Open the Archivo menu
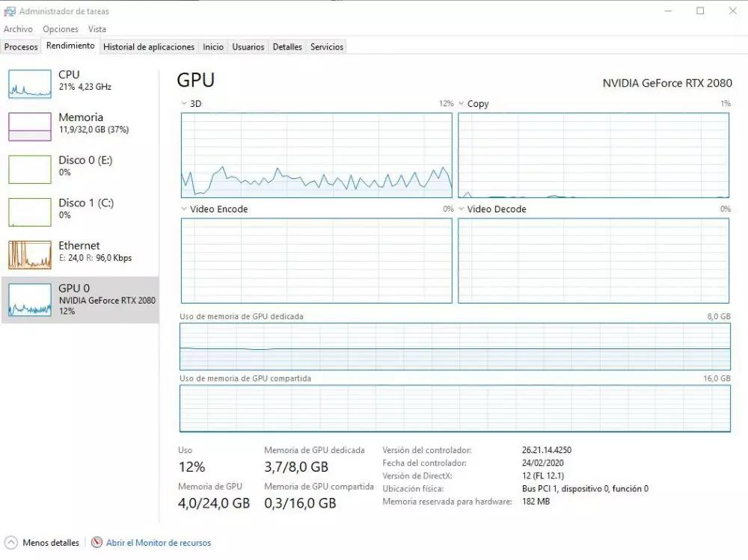 [18, 29]
